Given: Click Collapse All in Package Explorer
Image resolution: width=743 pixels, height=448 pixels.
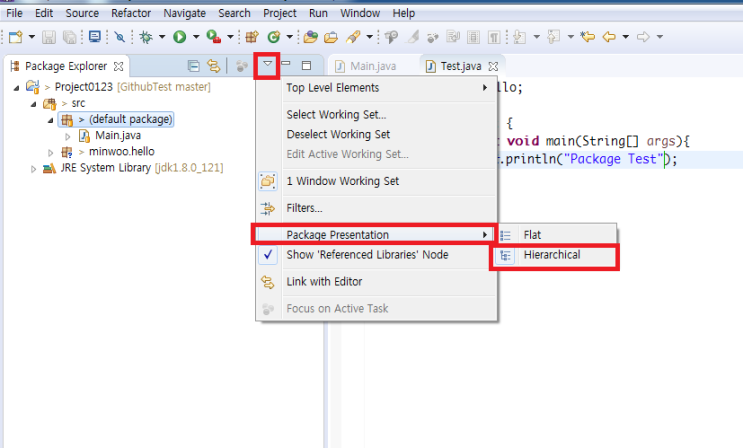Looking at the screenshot, I should (192, 66).
